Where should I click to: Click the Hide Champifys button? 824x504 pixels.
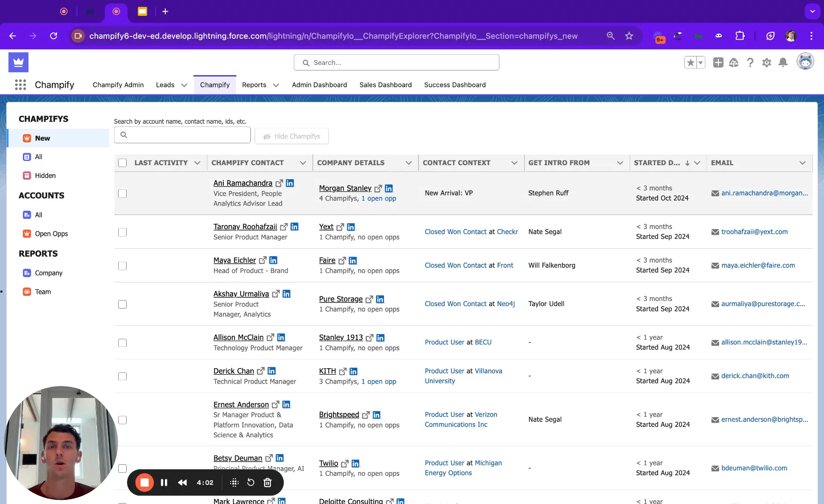[x=291, y=136]
